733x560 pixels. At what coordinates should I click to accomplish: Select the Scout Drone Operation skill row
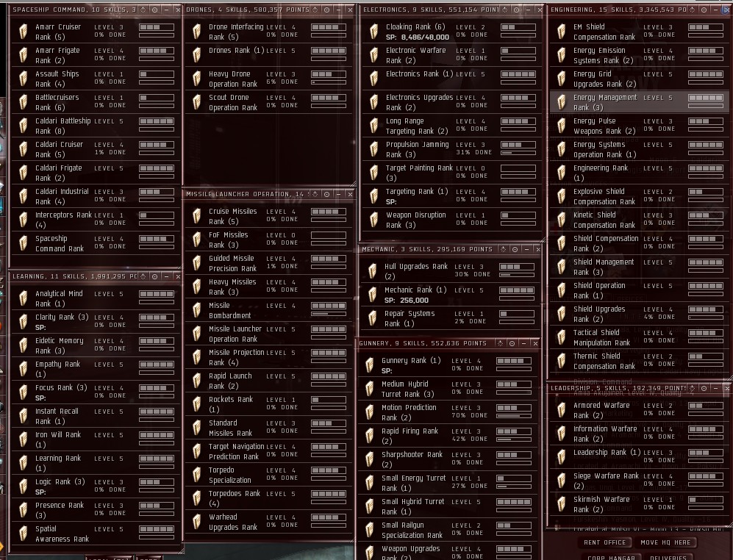coord(269,102)
